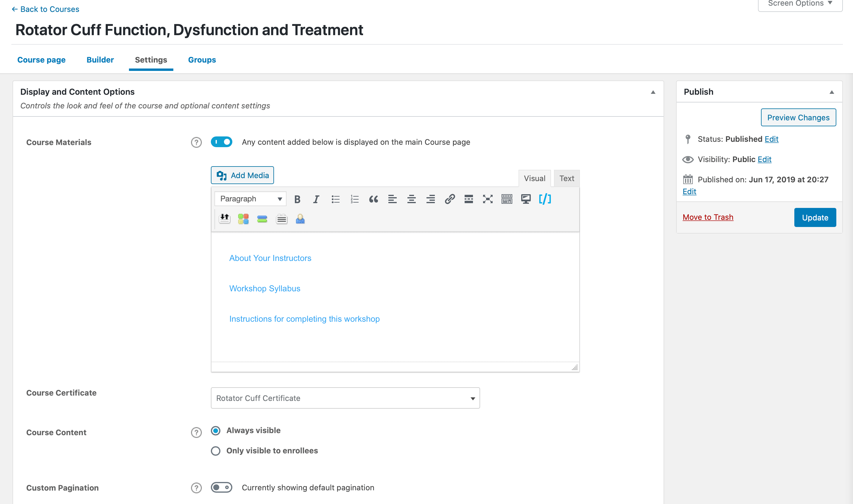Open Instructions for completing this workshop link
The height and width of the screenshot is (504, 853).
(304, 319)
